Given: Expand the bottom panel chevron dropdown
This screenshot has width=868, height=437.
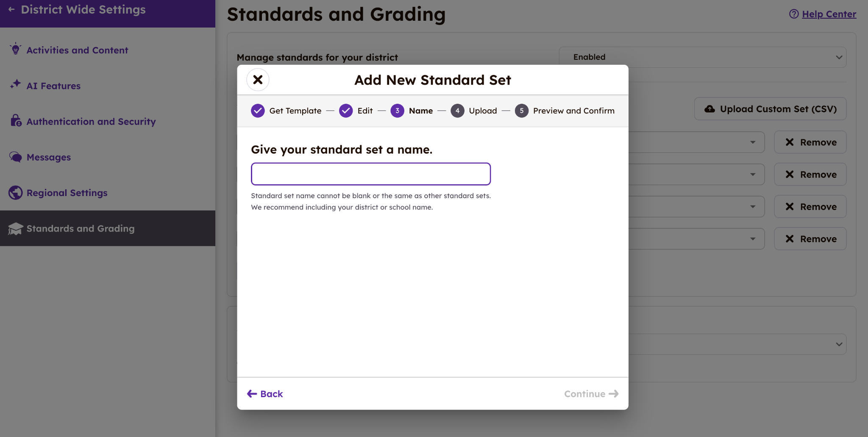Looking at the screenshot, I should pyautogui.click(x=839, y=344).
